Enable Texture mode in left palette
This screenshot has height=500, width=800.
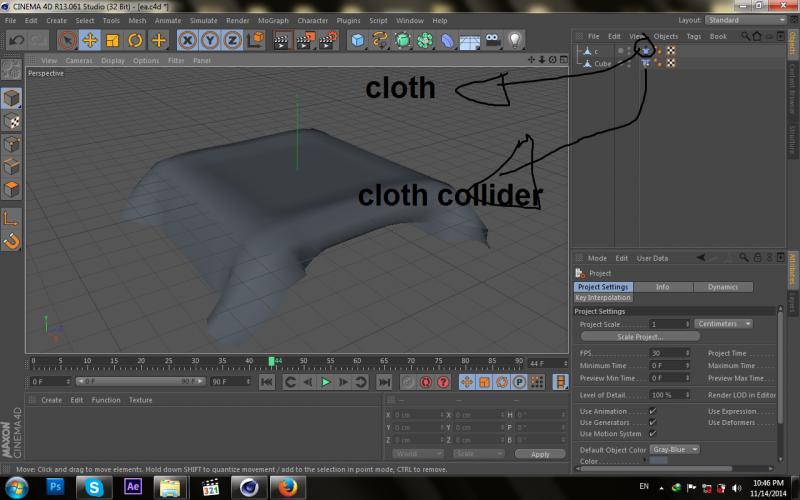[11, 121]
